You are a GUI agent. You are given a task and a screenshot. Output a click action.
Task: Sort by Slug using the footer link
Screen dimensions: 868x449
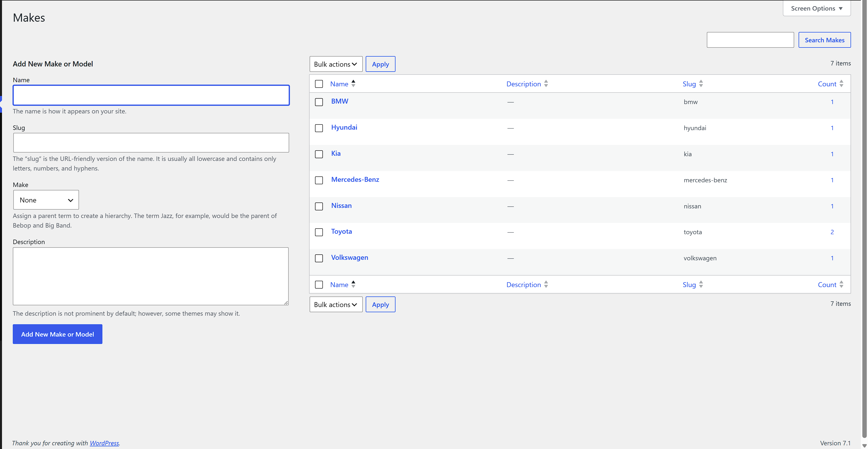click(x=689, y=285)
